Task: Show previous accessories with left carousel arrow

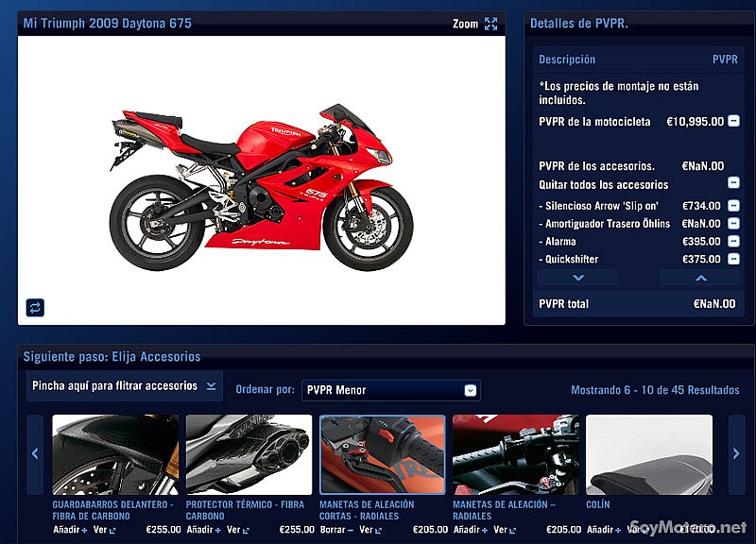Action: click(x=35, y=453)
